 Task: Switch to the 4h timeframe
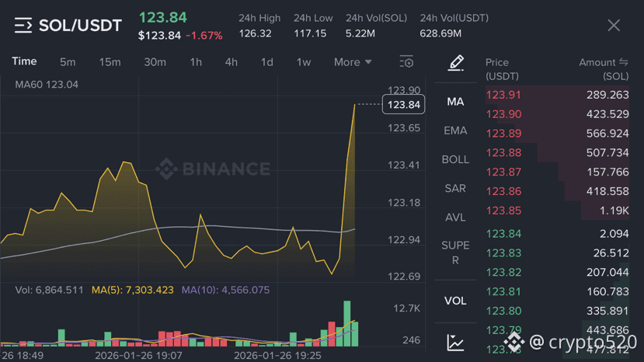tap(231, 62)
